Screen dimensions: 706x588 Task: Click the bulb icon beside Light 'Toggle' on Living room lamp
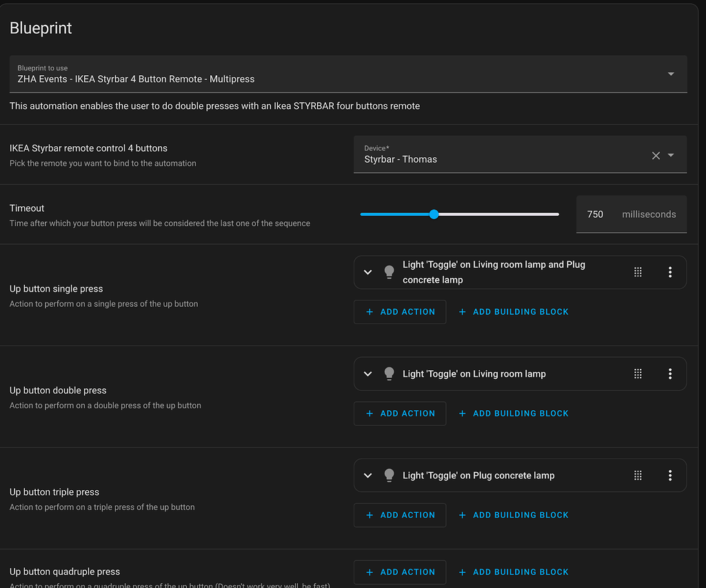coord(389,373)
